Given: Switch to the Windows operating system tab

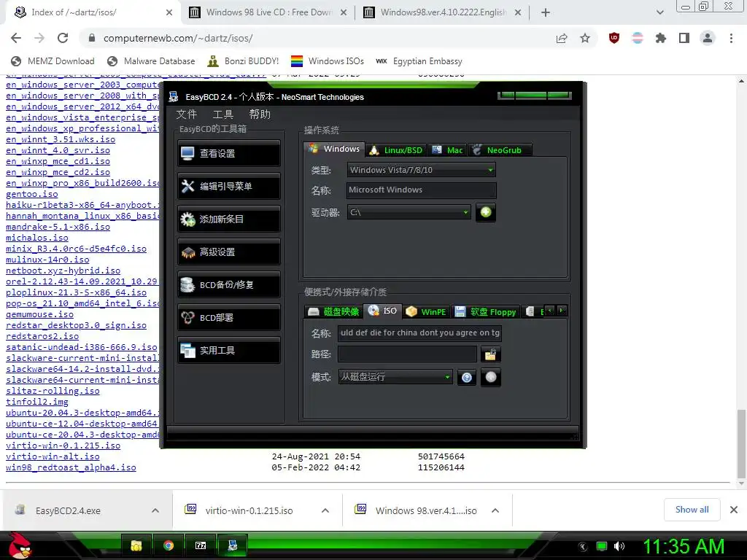Looking at the screenshot, I should [334, 149].
